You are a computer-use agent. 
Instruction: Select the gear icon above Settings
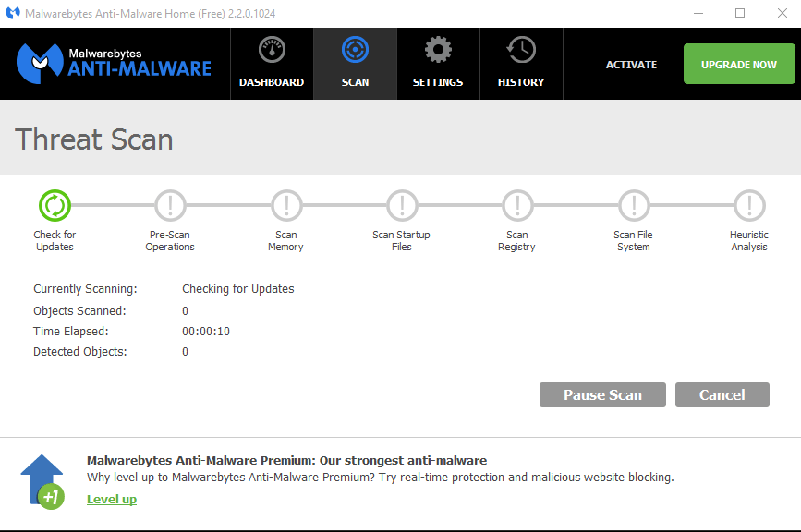point(437,48)
